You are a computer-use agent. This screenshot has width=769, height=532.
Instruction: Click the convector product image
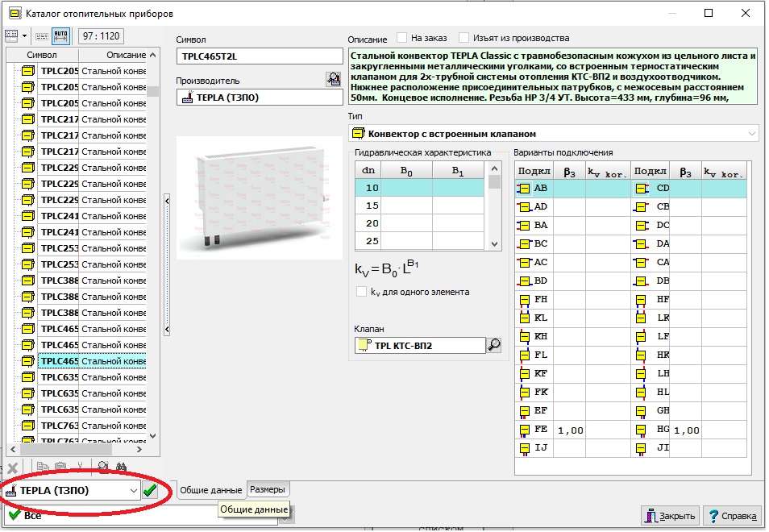click(x=260, y=197)
